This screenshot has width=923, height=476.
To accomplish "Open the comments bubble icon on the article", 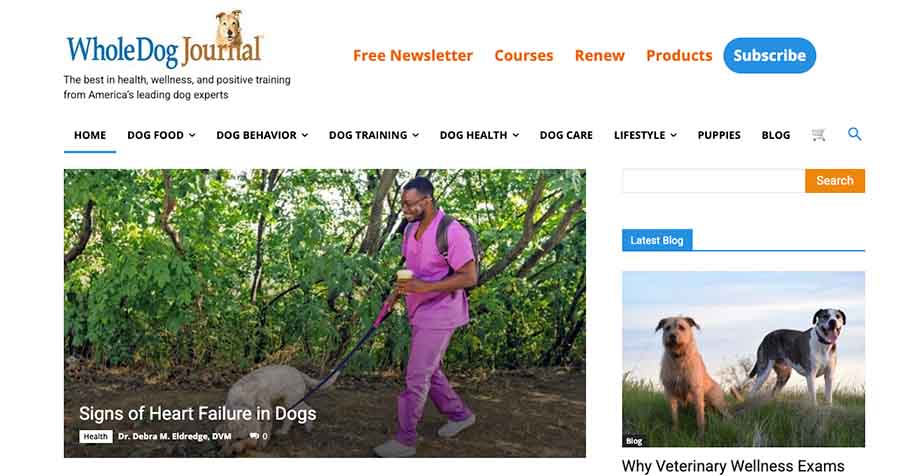I will click(254, 436).
